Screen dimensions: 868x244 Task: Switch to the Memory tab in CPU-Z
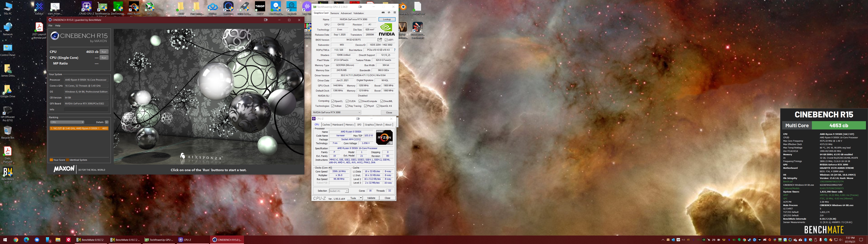349,125
